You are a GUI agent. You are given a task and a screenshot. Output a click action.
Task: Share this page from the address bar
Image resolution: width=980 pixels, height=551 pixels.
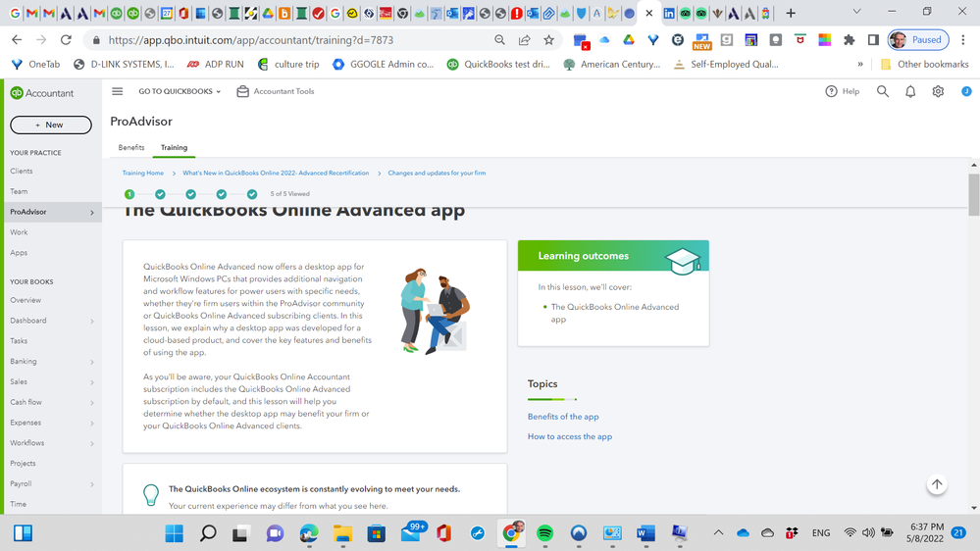525,40
